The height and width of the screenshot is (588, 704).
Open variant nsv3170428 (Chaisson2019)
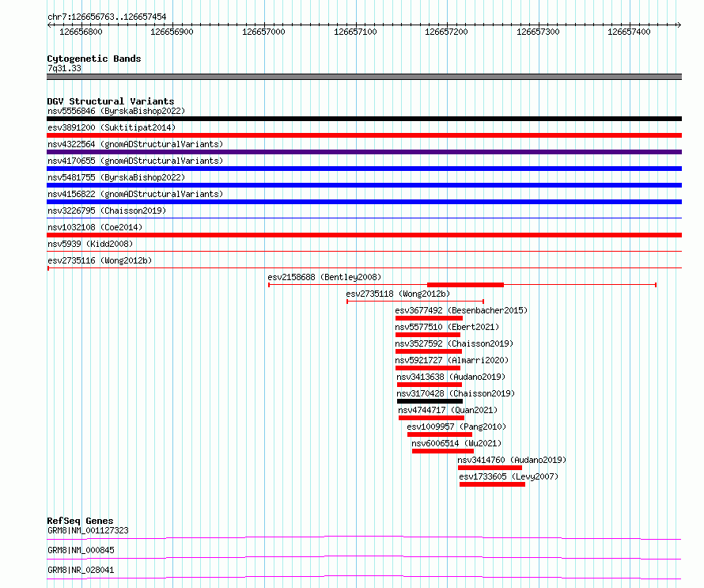tap(456, 393)
